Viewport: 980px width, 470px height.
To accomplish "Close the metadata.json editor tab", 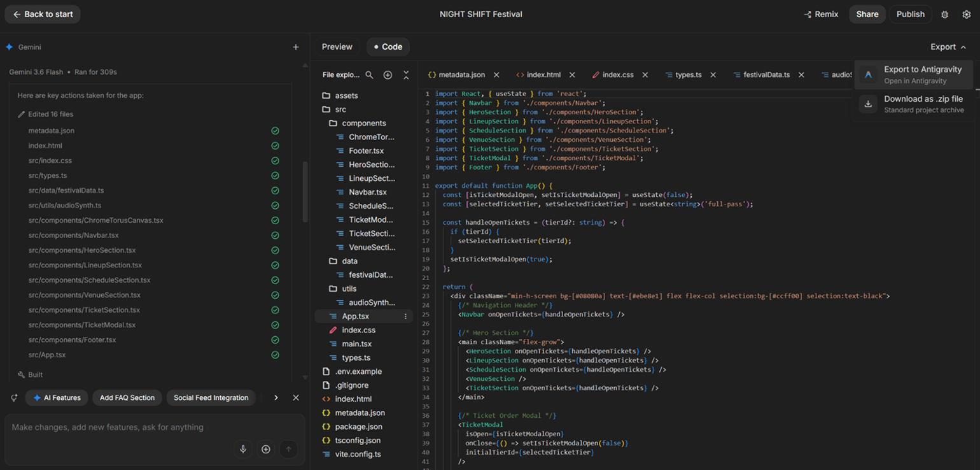I will point(496,75).
